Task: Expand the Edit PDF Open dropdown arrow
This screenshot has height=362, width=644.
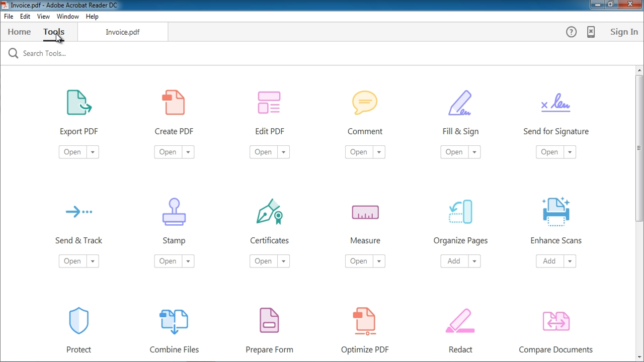Action: (284, 152)
